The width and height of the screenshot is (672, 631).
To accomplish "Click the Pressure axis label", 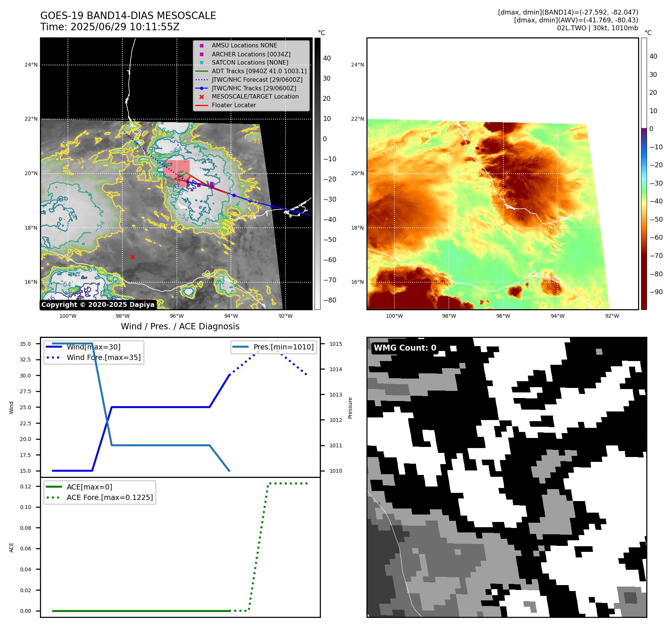I will pyautogui.click(x=350, y=408).
